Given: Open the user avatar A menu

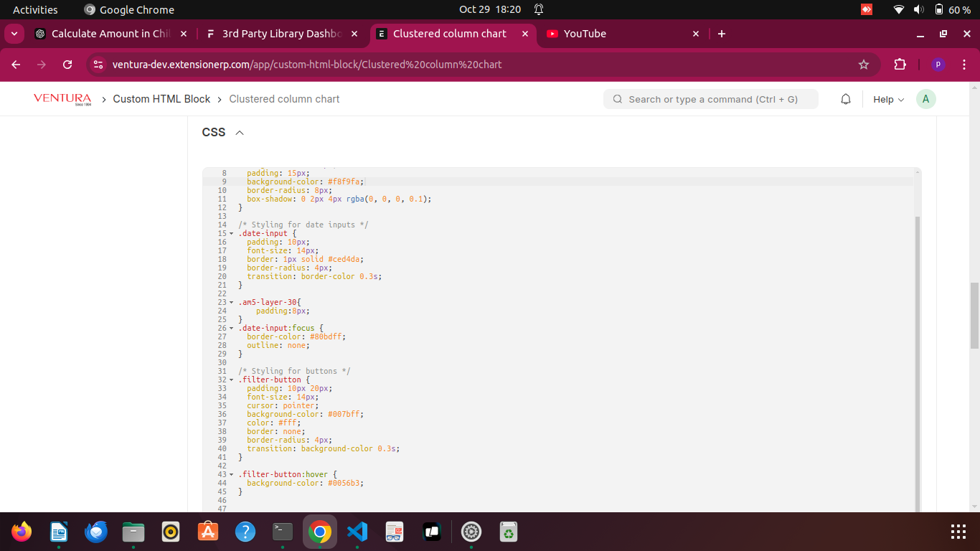Looking at the screenshot, I should coord(926,99).
